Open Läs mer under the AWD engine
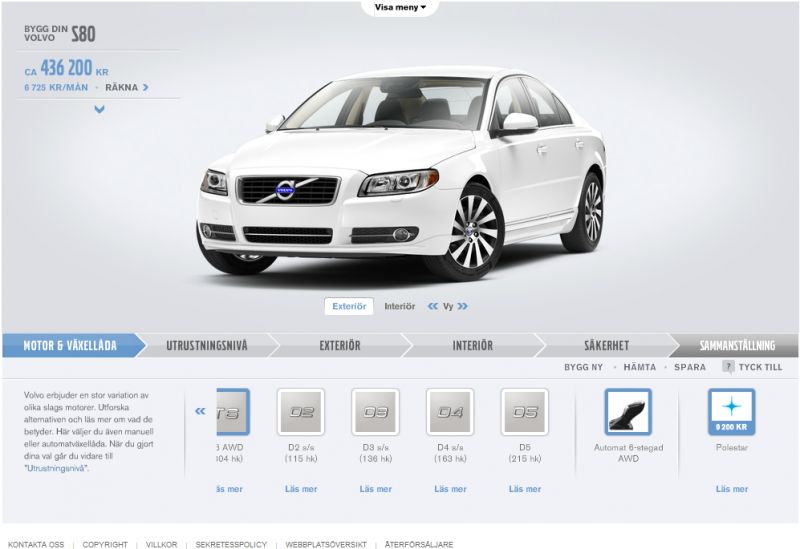The height and width of the screenshot is (549, 800). click(x=230, y=489)
